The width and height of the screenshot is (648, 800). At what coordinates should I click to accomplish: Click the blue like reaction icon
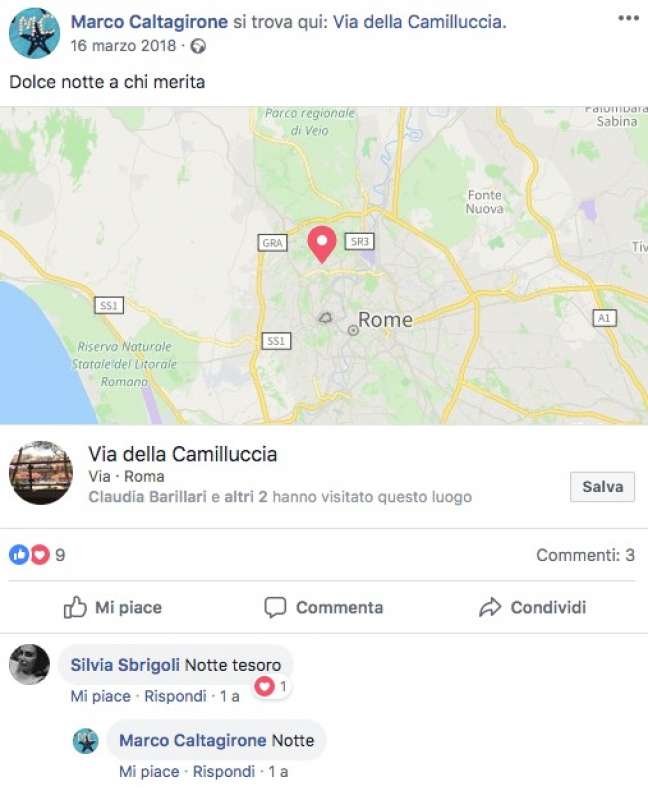19,555
